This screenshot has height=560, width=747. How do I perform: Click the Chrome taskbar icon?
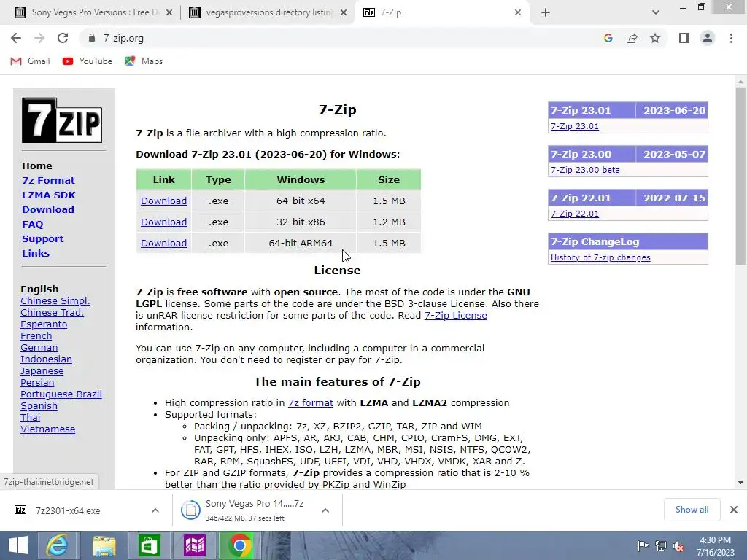click(239, 545)
